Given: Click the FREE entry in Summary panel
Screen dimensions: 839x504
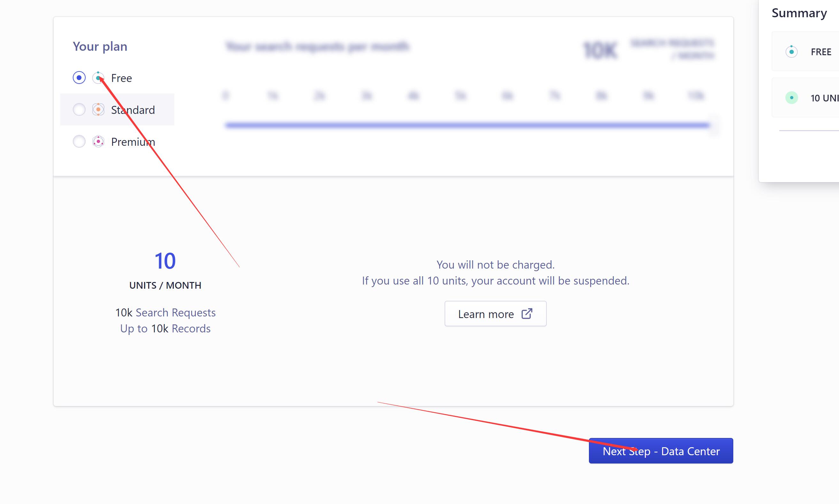Looking at the screenshot, I should tap(821, 52).
